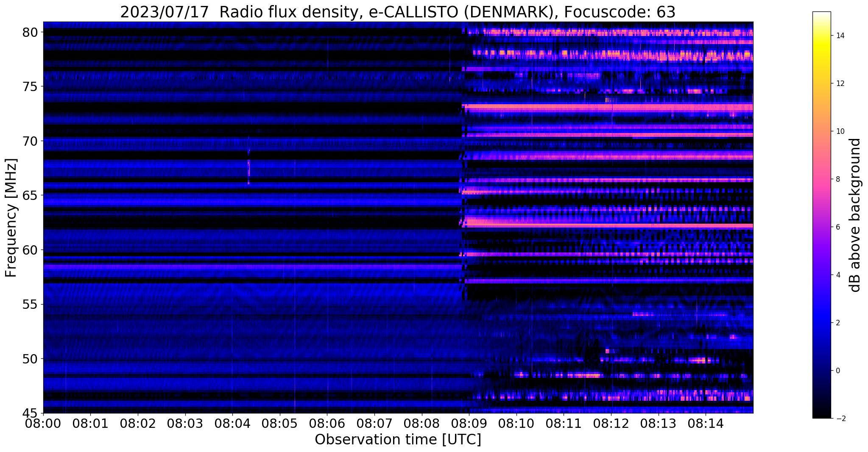This screenshot has height=452, width=868.
Task: Click the short vertical burst near 08:04 at 67 MHz
Action: [248, 167]
